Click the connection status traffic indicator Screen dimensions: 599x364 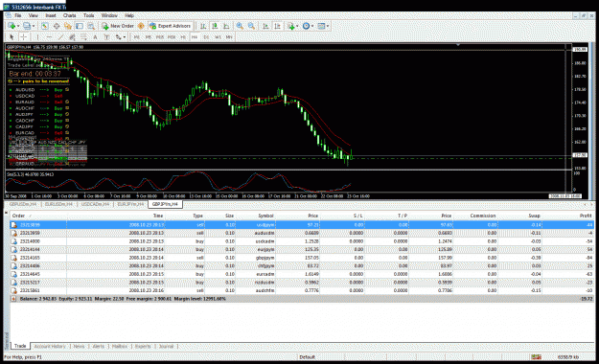pos(537,357)
